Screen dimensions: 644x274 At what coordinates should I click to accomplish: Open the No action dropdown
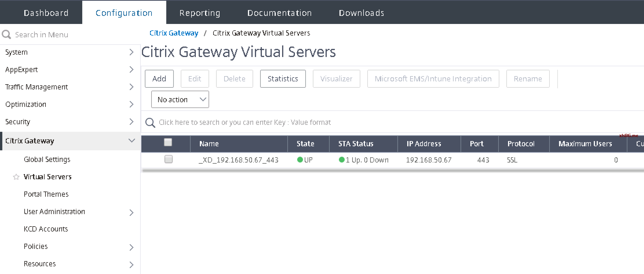pyautogui.click(x=180, y=100)
